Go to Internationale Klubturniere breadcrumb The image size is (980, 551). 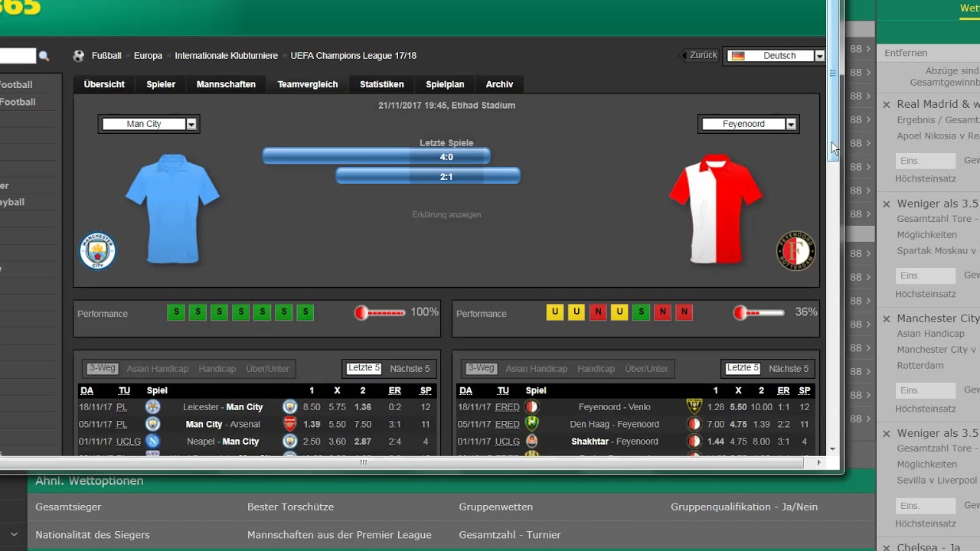226,56
